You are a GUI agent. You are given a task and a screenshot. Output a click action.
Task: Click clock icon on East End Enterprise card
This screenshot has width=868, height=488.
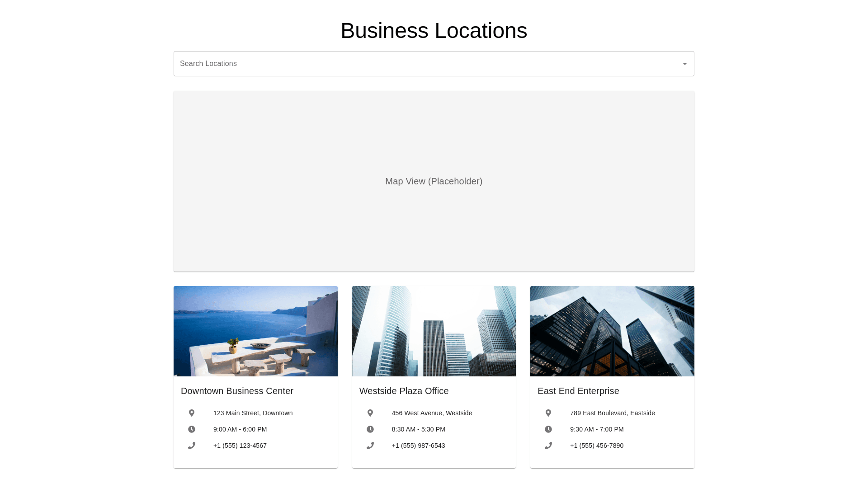coord(548,429)
